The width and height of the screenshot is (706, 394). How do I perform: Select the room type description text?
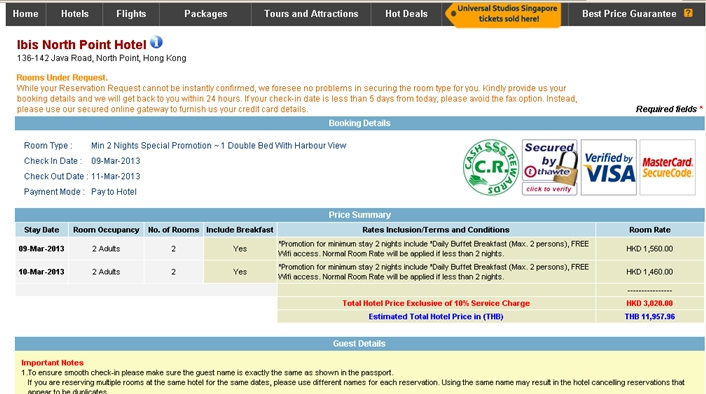pyautogui.click(x=219, y=145)
